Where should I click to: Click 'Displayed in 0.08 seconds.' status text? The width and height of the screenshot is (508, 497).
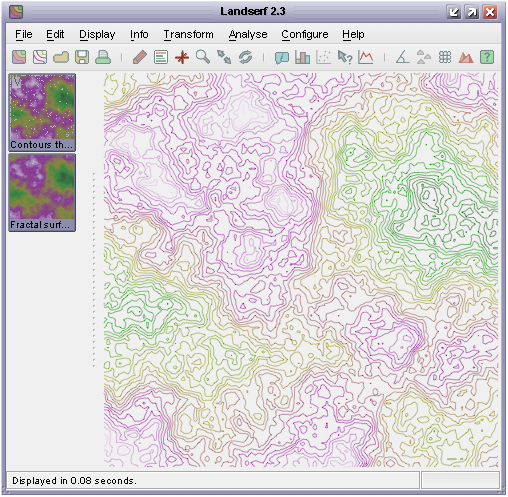[74, 481]
